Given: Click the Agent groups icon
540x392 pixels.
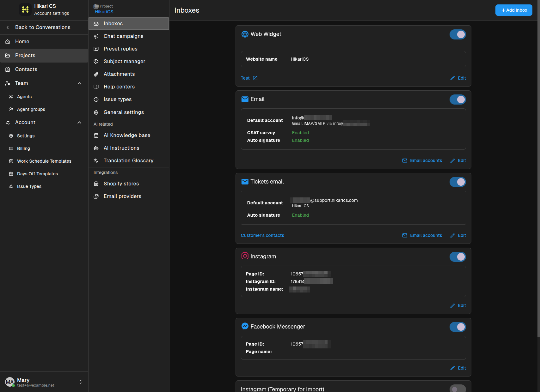Looking at the screenshot, I should tap(11, 109).
